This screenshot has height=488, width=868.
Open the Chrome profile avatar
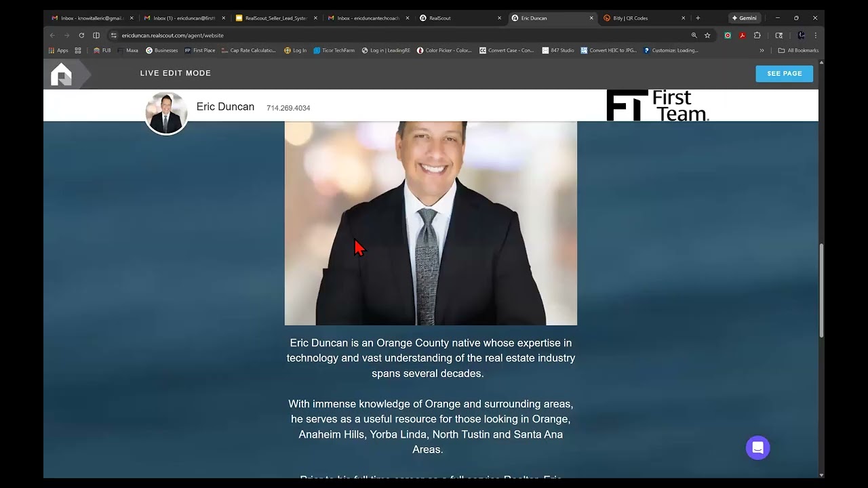(801, 35)
